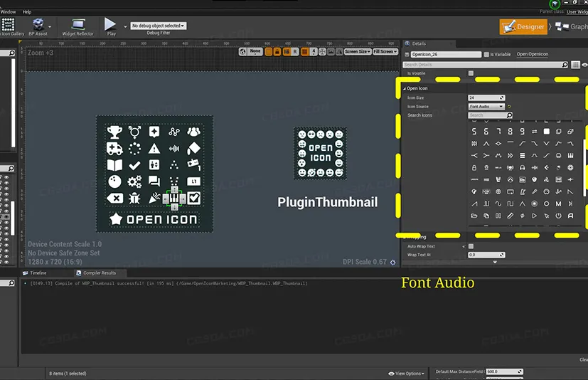
Task: Open the None localization dropdown
Action: [255, 51]
